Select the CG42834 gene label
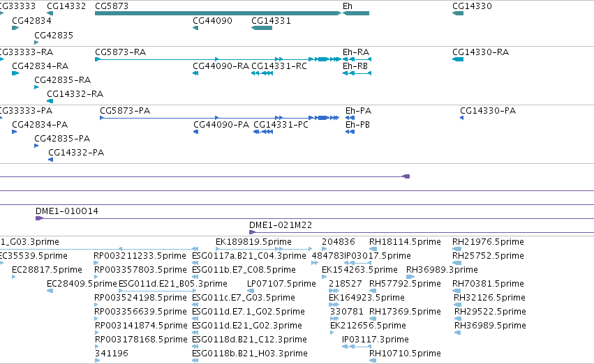 point(31,21)
